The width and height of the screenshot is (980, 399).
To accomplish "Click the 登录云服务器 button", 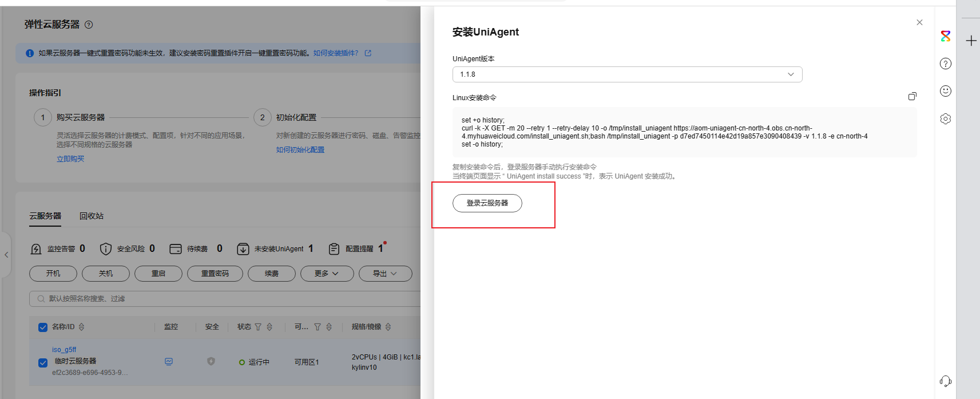I will coord(487,203).
